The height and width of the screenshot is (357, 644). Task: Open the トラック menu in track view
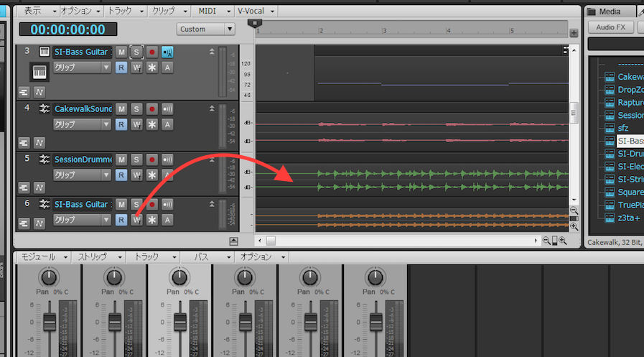(125, 11)
